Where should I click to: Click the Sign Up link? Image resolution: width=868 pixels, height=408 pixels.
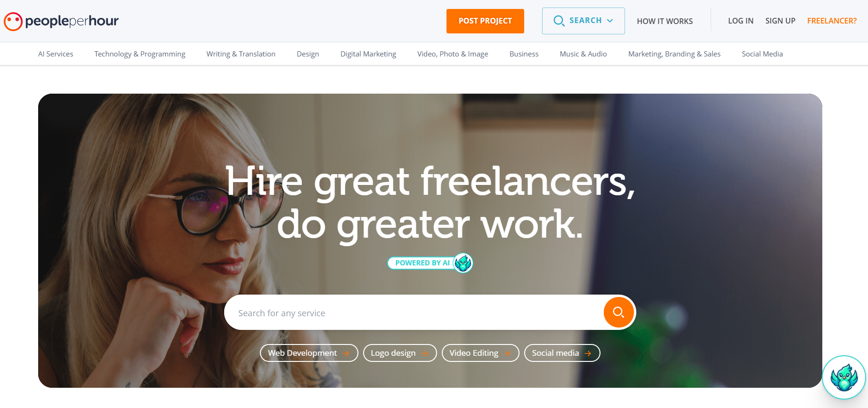click(780, 21)
